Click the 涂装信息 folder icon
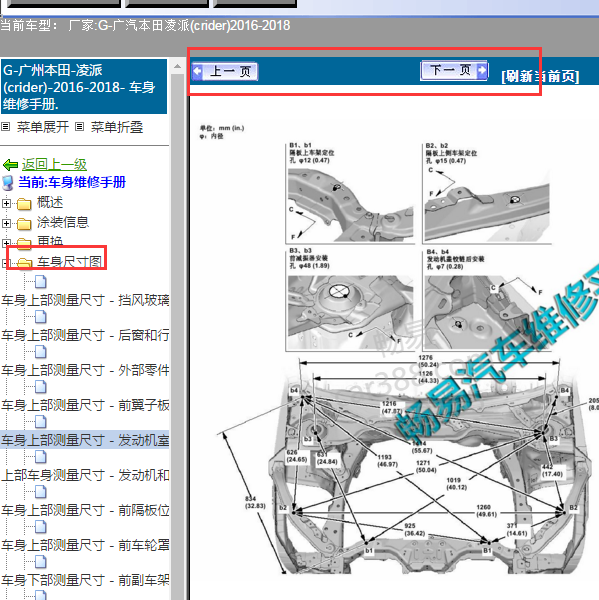Viewport: 599px width, 600px height. point(24,223)
